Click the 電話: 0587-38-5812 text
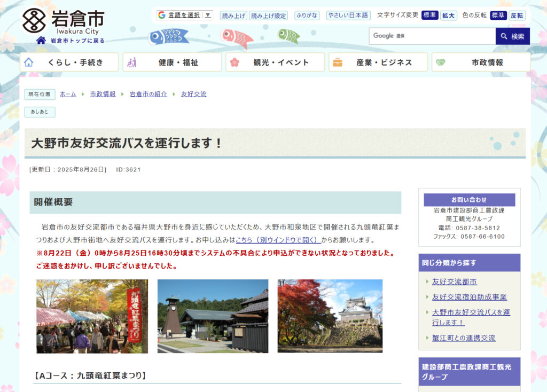547x392 pixels. click(x=469, y=228)
